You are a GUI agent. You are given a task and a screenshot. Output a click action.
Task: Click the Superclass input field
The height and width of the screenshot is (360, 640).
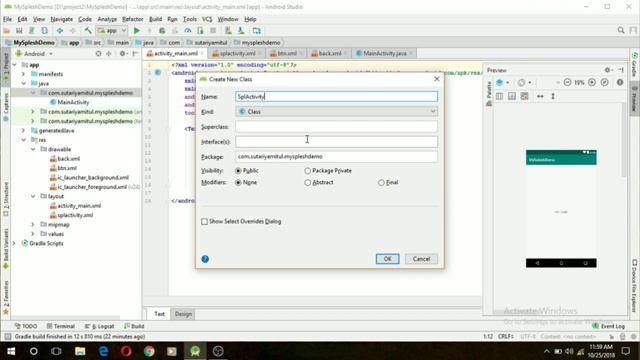pyautogui.click(x=336, y=127)
